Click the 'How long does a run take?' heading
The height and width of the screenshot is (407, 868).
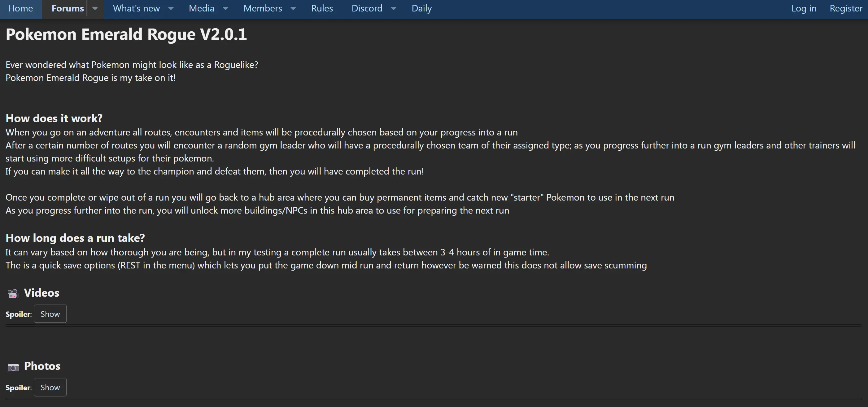click(x=75, y=238)
